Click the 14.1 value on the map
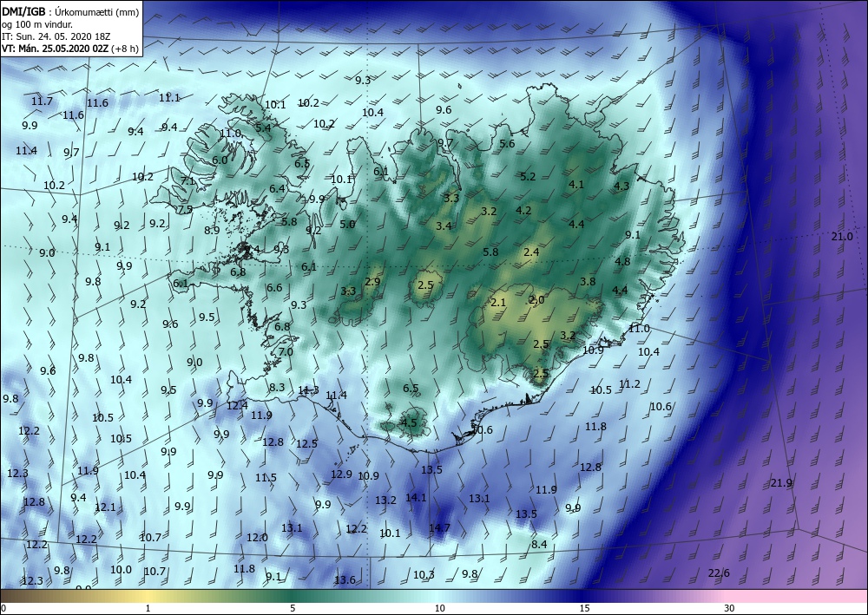 [x=416, y=497]
